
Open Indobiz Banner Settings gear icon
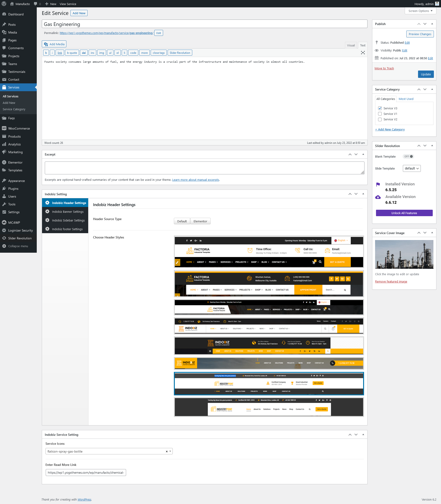[x=47, y=211]
